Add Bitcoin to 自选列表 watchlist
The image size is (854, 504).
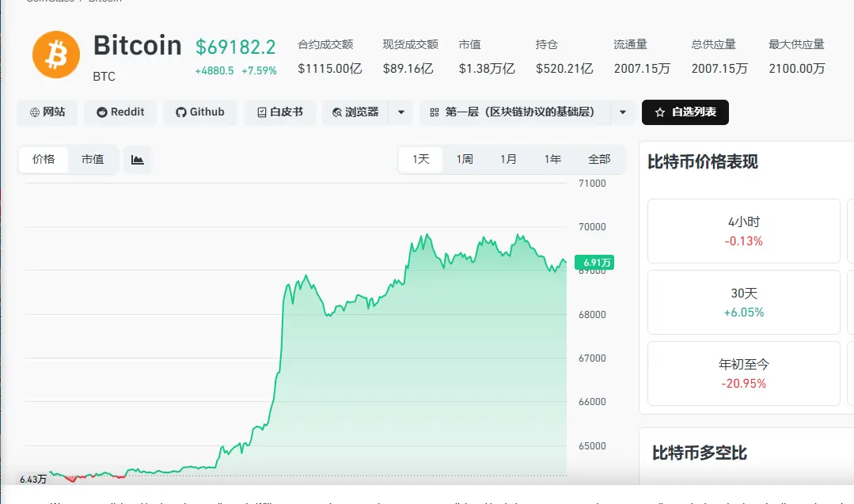point(685,112)
